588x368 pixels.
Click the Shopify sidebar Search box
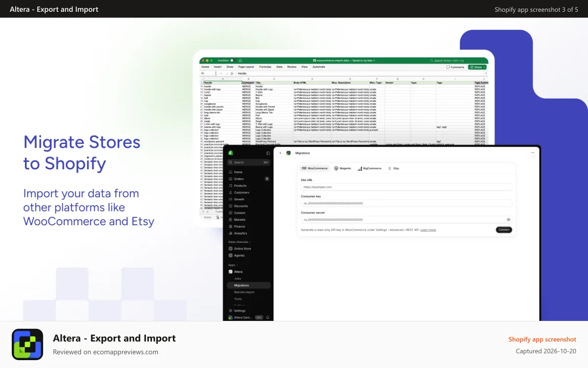pyautogui.click(x=249, y=162)
